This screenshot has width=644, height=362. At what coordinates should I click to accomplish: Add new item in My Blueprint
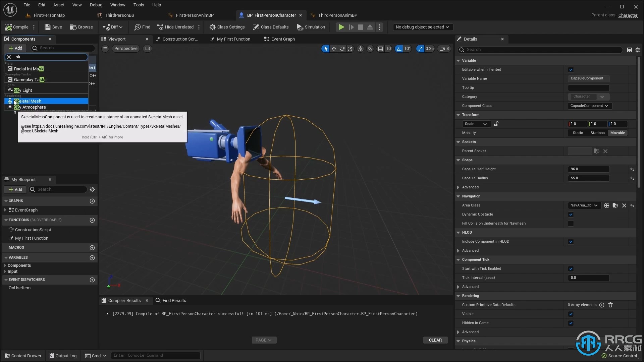tap(15, 189)
